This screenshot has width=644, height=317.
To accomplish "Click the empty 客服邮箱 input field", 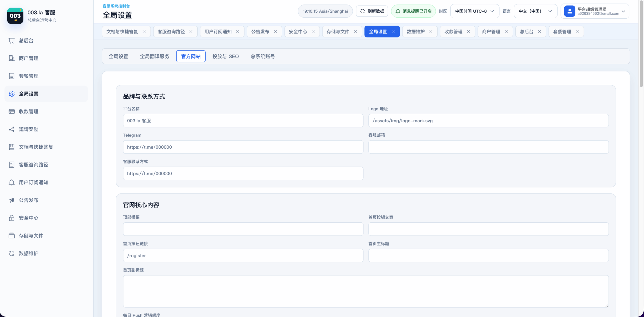I will (x=489, y=147).
